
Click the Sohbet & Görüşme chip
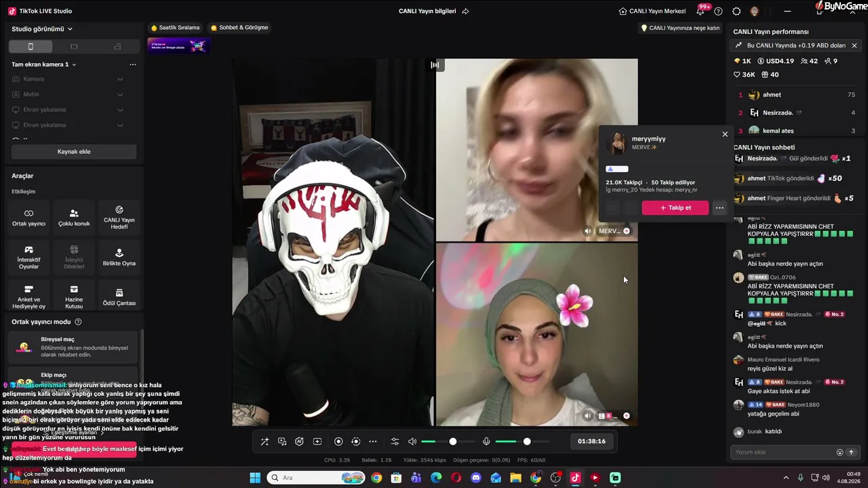pos(239,28)
